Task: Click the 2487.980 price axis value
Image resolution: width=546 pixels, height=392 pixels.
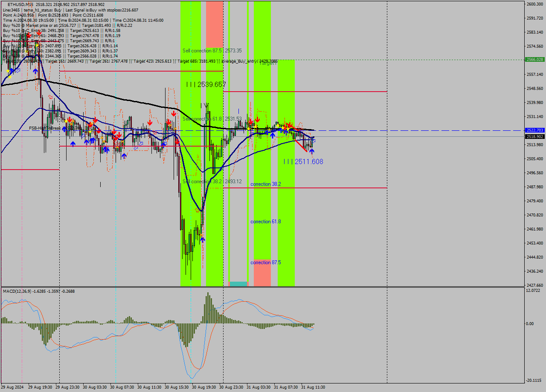Action: [x=535, y=187]
